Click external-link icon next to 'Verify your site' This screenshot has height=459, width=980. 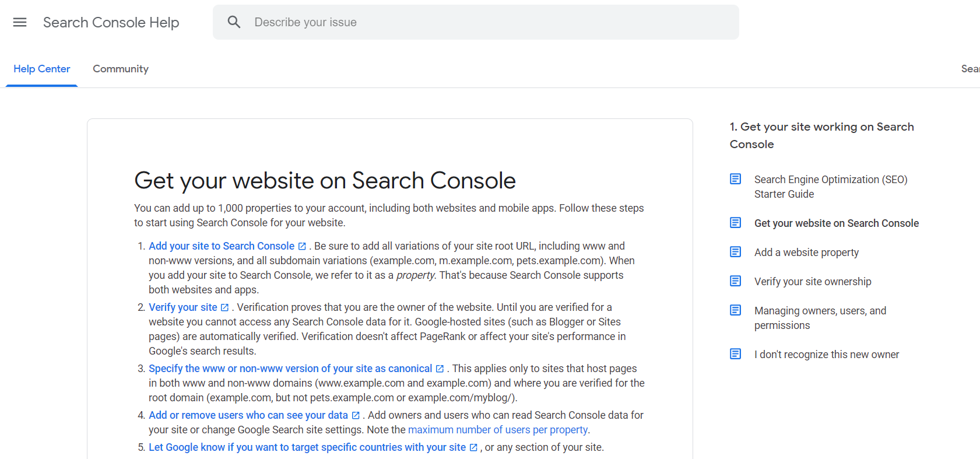(224, 307)
